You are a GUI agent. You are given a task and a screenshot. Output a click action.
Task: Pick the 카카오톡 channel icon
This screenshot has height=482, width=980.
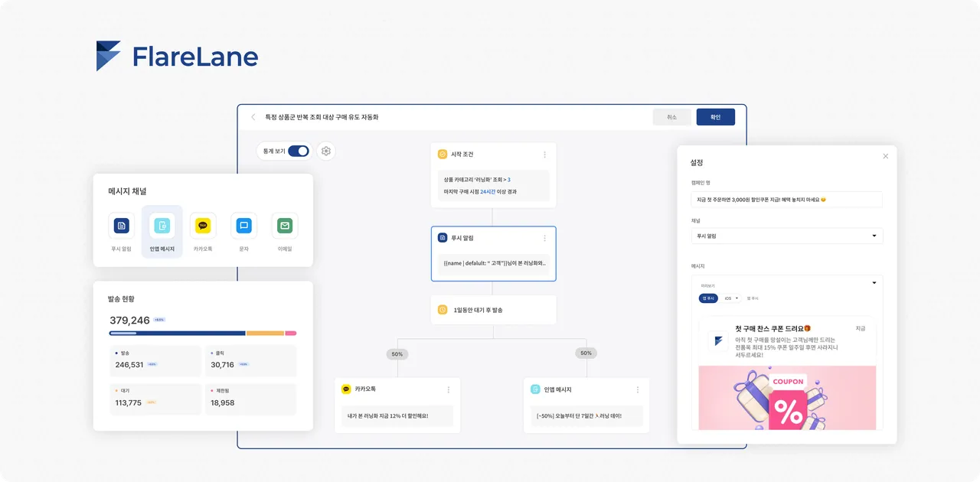click(x=203, y=226)
